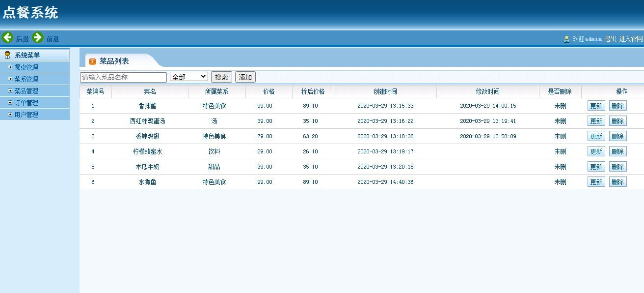644x293 pixels.
Task: Click the 点餐系统 title
Action: (x=30, y=13)
